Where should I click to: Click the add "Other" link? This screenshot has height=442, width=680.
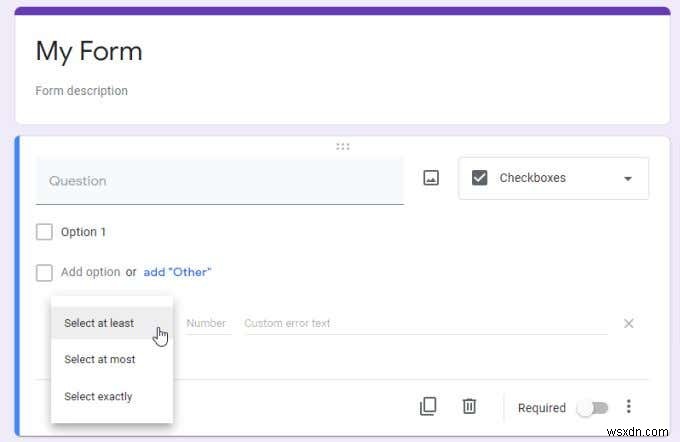(177, 272)
